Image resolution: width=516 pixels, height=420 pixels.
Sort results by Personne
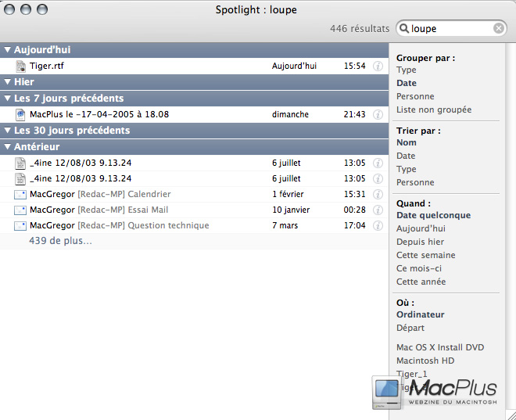point(415,182)
